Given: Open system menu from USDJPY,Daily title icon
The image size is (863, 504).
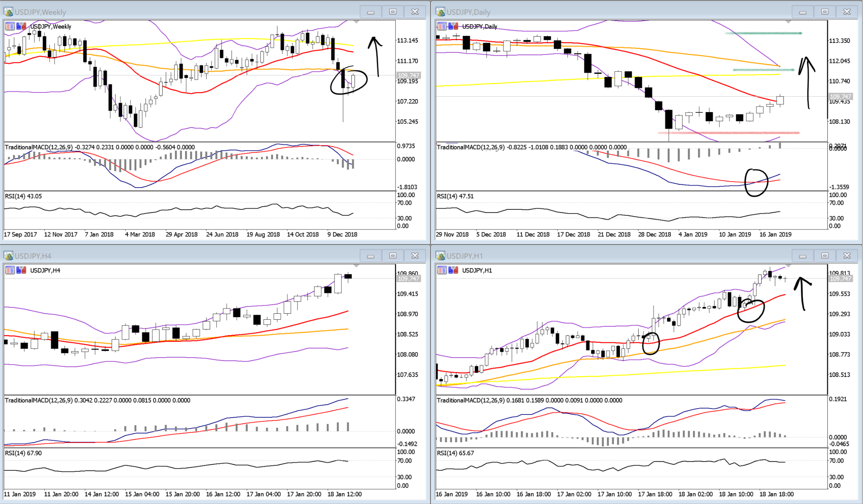Looking at the screenshot, I should pyautogui.click(x=440, y=12).
